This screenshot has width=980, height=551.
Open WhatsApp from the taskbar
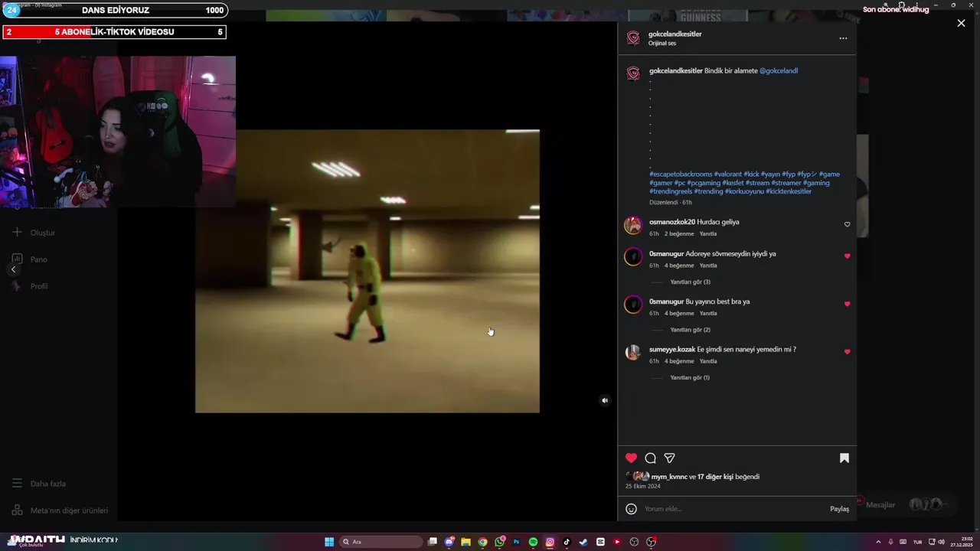pos(500,542)
